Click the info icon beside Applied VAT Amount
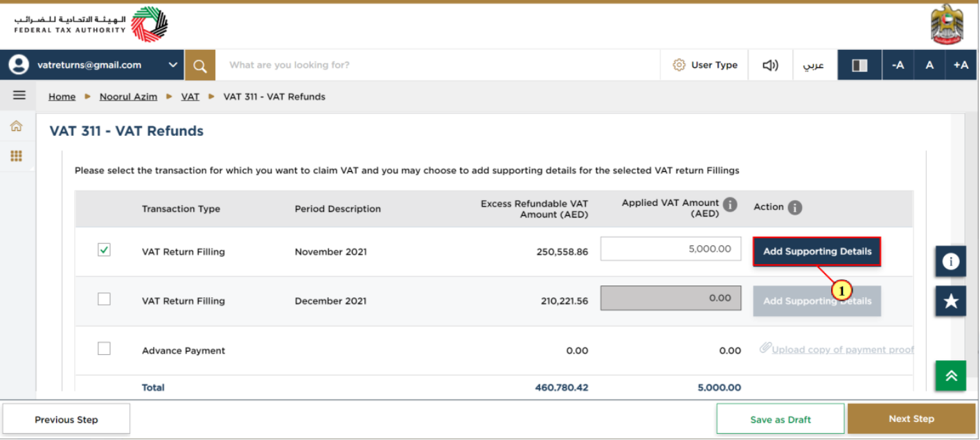980x440 pixels. click(730, 204)
